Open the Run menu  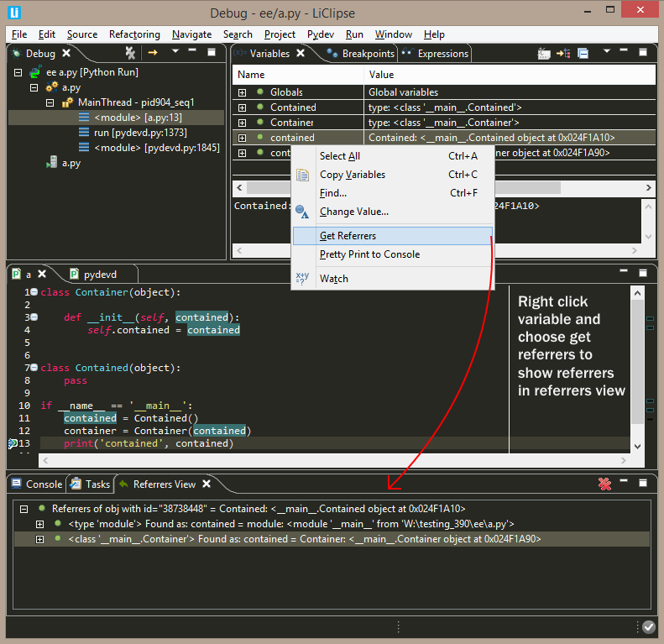pyautogui.click(x=354, y=34)
